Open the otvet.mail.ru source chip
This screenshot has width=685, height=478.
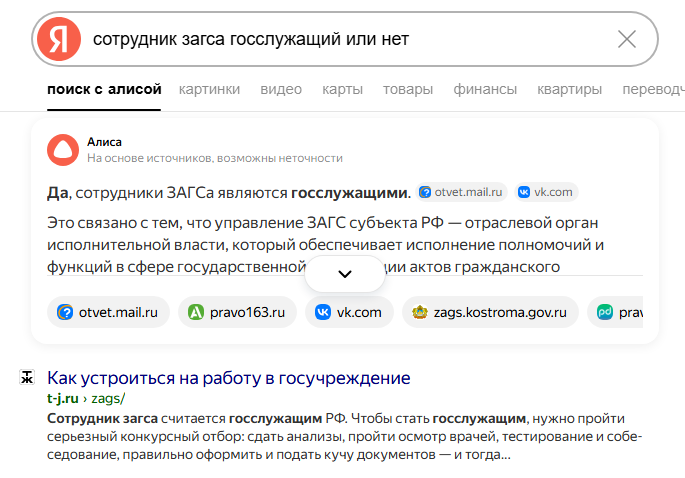pos(108,312)
